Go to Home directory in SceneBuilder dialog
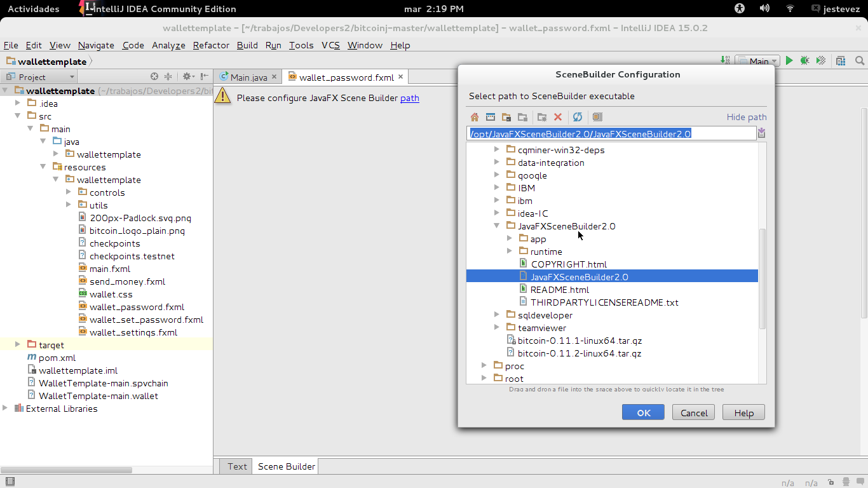The image size is (868, 488). click(475, 117)
